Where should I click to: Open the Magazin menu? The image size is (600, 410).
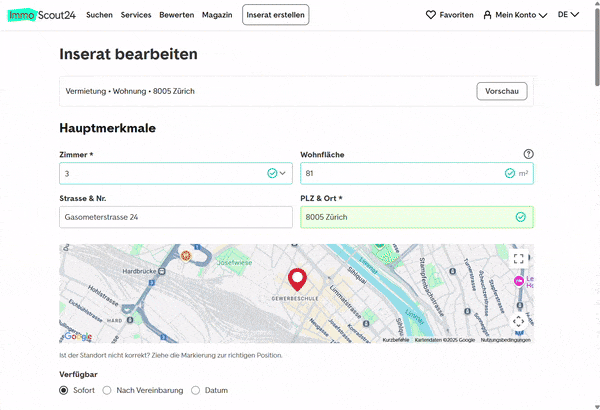tap(217, 15)
